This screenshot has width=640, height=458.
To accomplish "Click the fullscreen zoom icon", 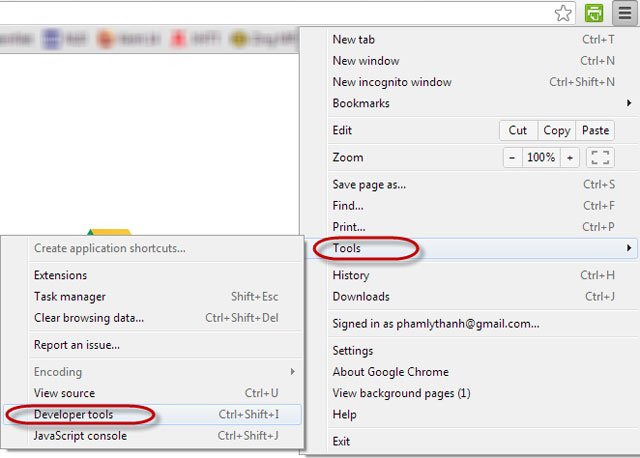I will 600,157.
